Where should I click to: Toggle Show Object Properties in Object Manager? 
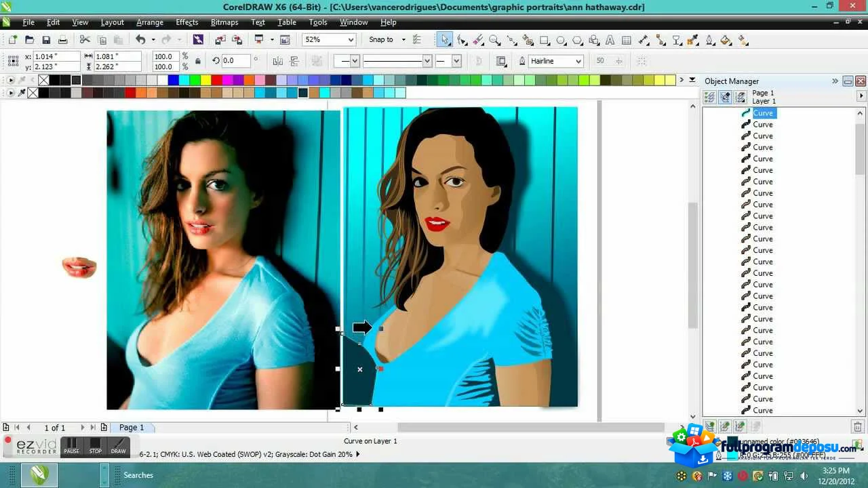click(709, 97)
